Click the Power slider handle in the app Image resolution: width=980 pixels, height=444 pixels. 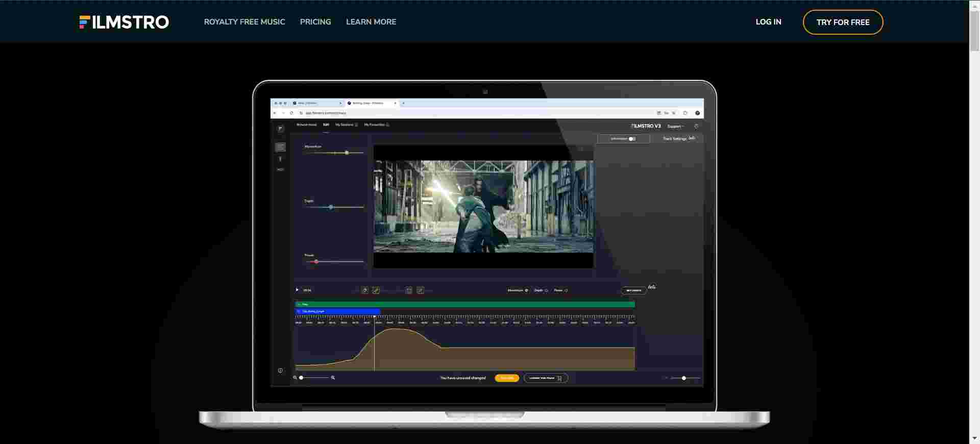coord(316,261)
